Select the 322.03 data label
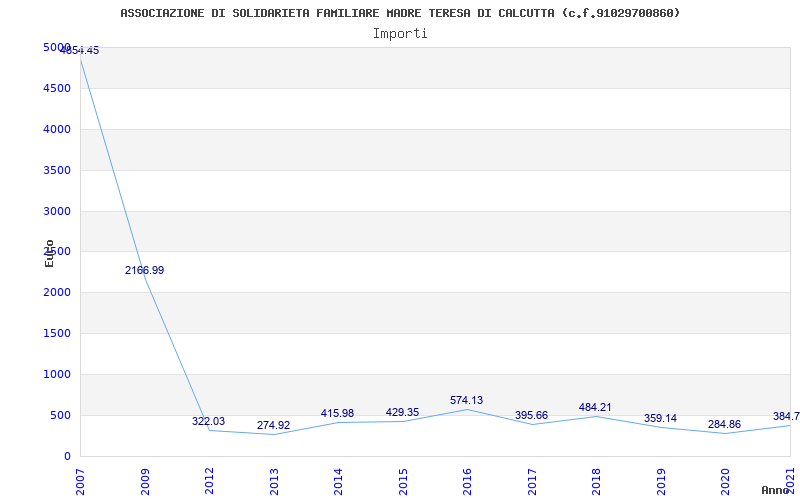Image resolution: width=800 pixels, height=500 pixels. coord(208,421)
